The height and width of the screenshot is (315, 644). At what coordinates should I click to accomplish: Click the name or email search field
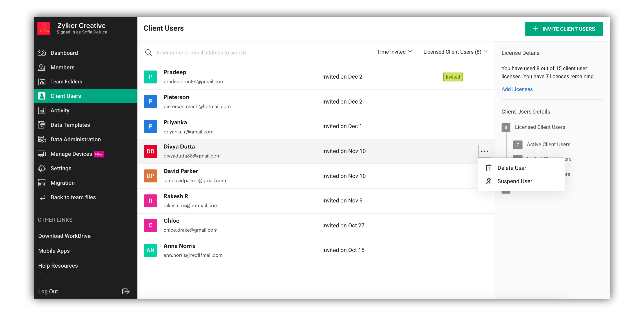click(x=201, y=53)
